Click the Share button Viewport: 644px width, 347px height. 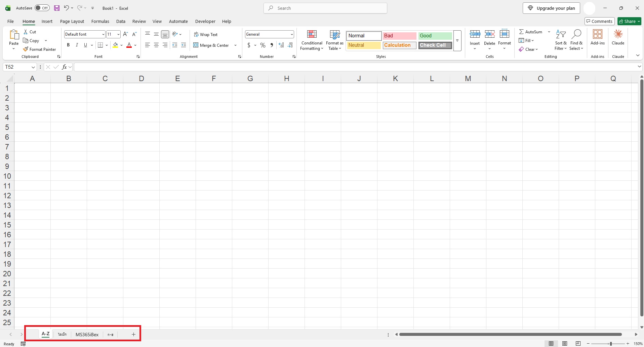point(630,21)
